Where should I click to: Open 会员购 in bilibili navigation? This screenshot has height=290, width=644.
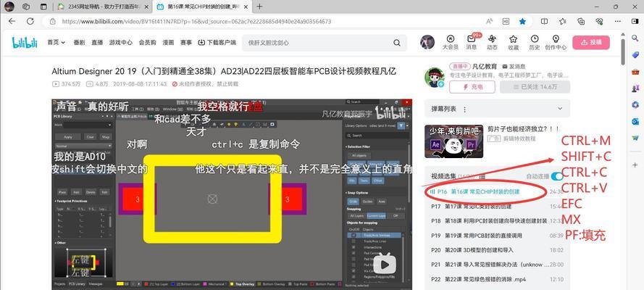coord(148,42)
